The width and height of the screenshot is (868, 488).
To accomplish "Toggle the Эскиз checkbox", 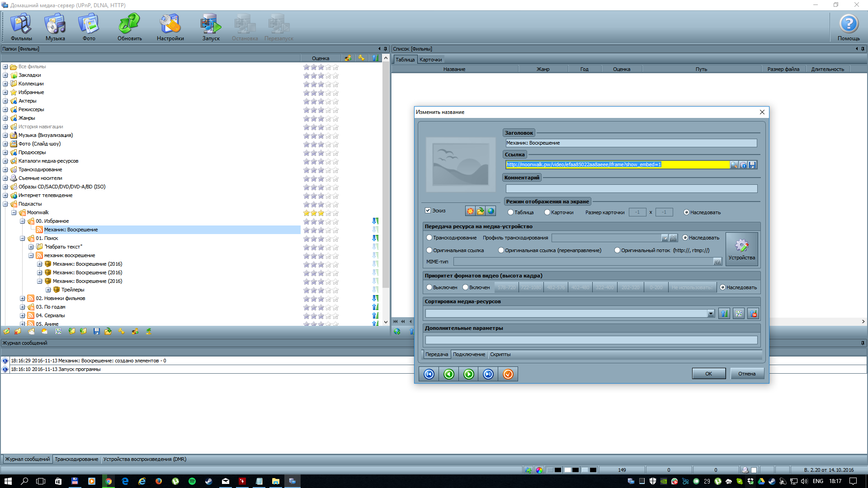I will (428, 211).
